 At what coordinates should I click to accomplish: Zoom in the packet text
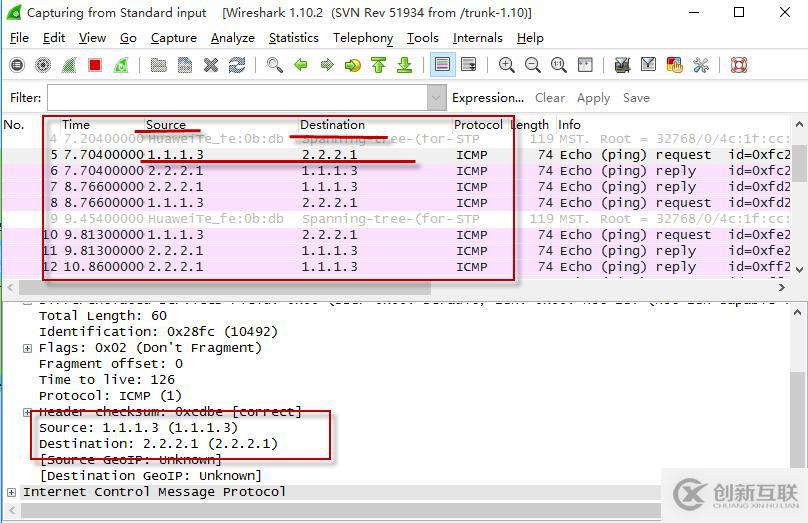tap(507, 65)
